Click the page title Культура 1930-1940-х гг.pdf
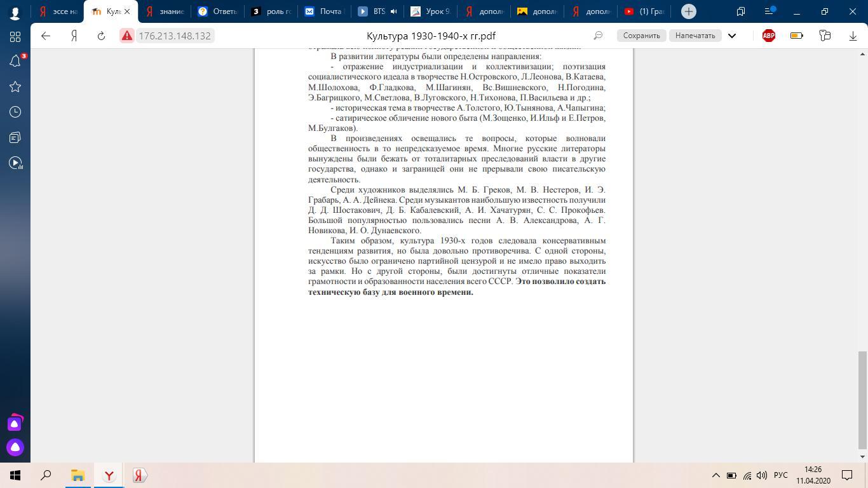This screenshot has width=868, height=488. click(x=431, y=36)
